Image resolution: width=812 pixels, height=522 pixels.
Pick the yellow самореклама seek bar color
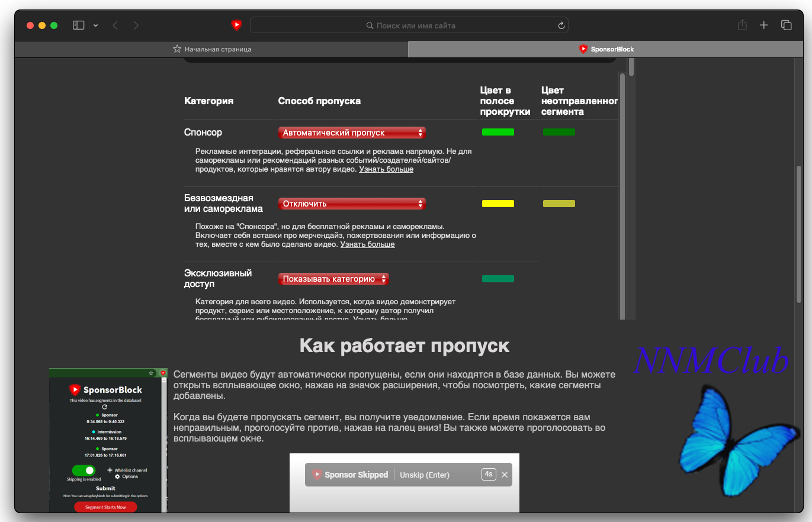click(498, 204)
